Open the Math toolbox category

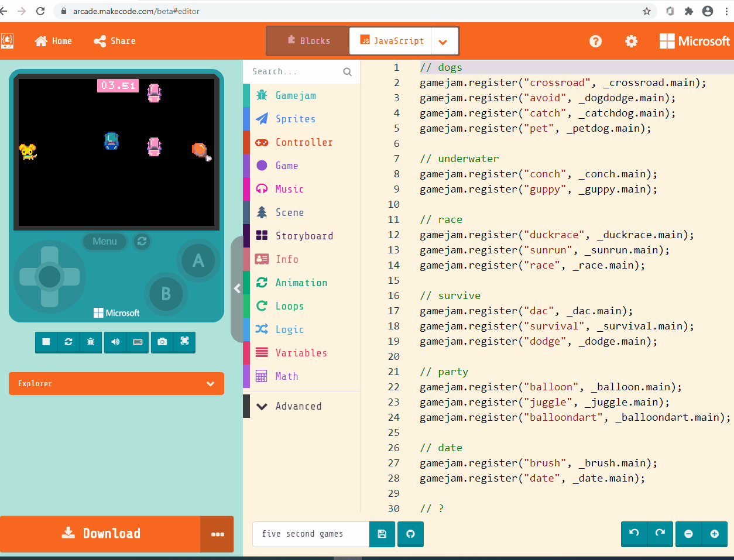tap(301, 376)
